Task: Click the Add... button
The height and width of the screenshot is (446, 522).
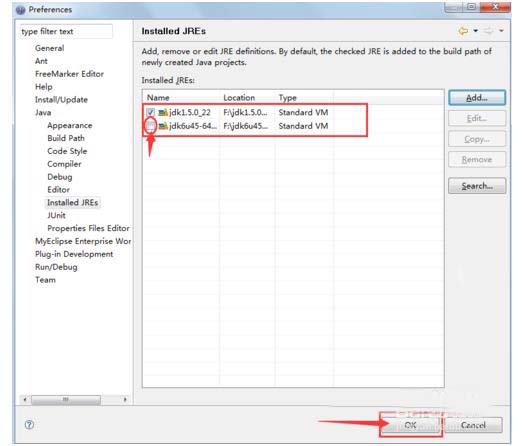Action: click(477, 98)
